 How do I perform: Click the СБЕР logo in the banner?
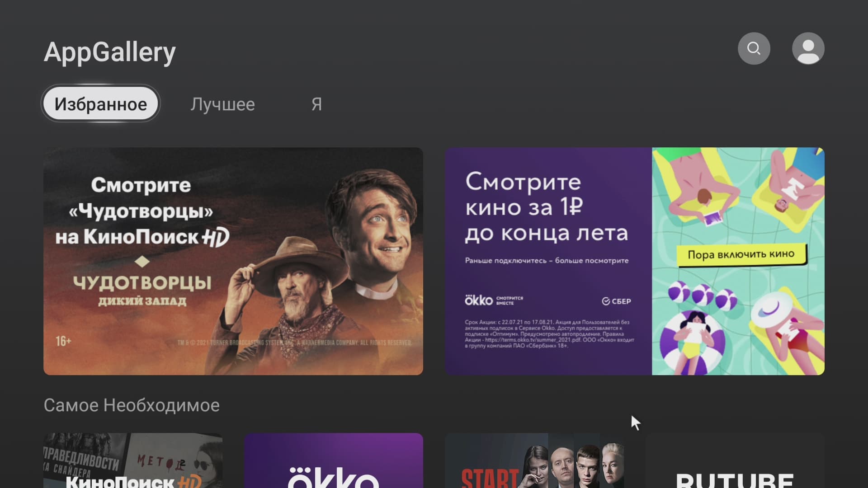pyautogui.click(x=616, y=301)
